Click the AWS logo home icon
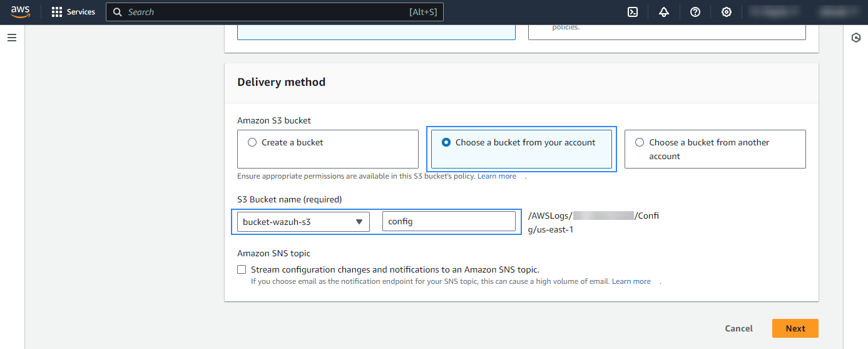Screen dimensions: 868x349 [x=20, y=12]
